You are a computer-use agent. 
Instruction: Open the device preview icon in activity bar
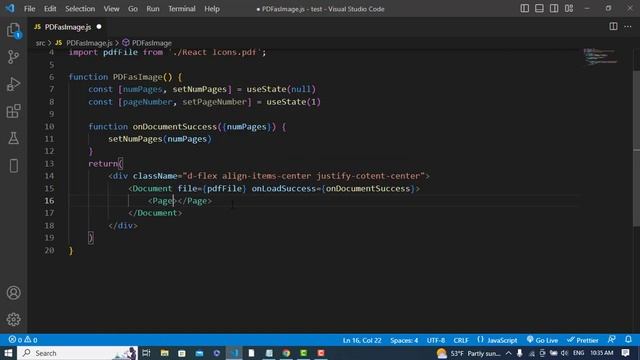(13, 166)
